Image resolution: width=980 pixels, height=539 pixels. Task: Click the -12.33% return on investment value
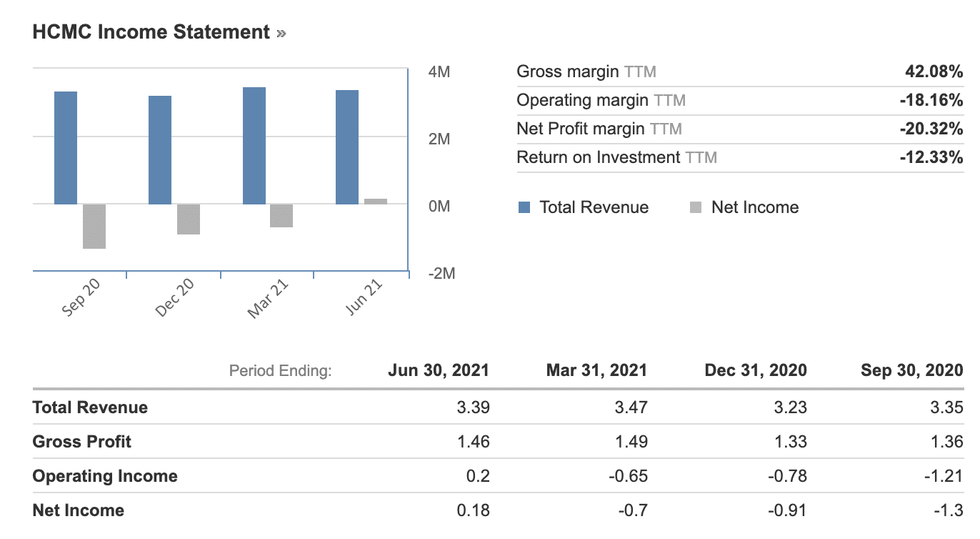931,157
